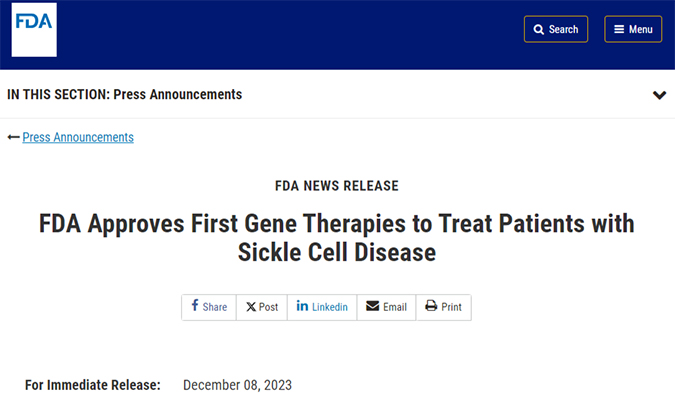Open the In This Section: Press Announcements bar
Screen dimensions: 675x395
[338, 94]
